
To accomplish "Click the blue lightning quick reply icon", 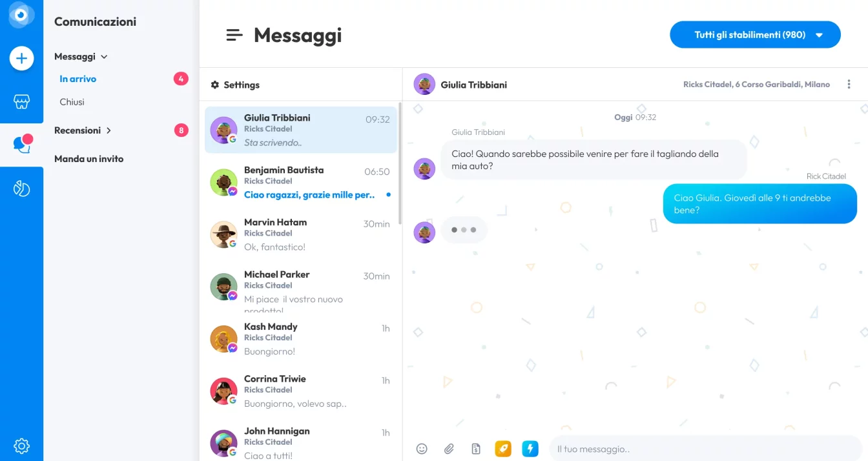I will (x=530, y=449).
